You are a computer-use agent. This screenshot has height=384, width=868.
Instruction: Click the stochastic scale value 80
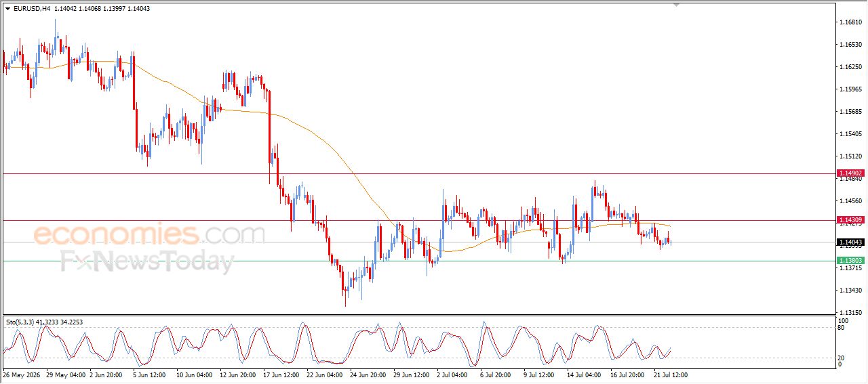pyautogui.click(x=842, y=328)
